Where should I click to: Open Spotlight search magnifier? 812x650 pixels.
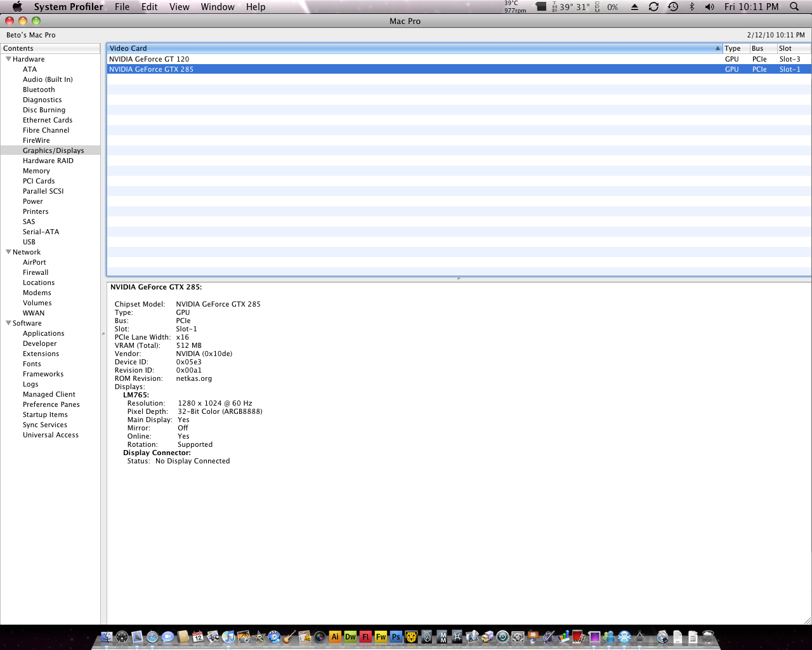794,7
